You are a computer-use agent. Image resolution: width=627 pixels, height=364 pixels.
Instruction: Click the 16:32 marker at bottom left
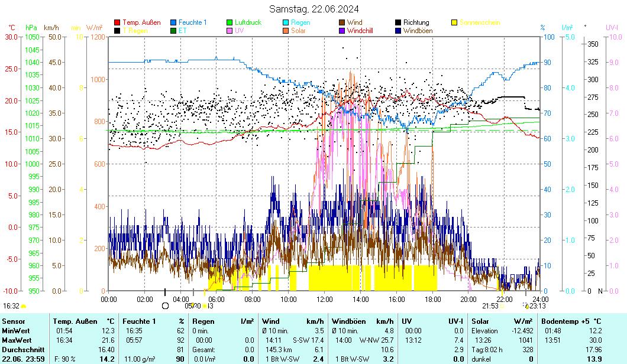pyautogui.click(x=11, y=305)
